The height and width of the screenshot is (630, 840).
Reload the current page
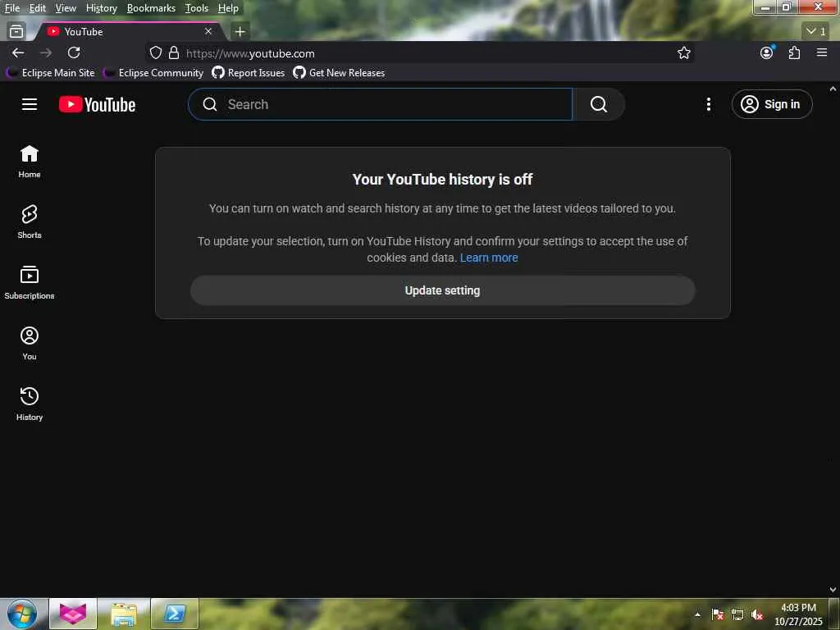pos(74,52)
